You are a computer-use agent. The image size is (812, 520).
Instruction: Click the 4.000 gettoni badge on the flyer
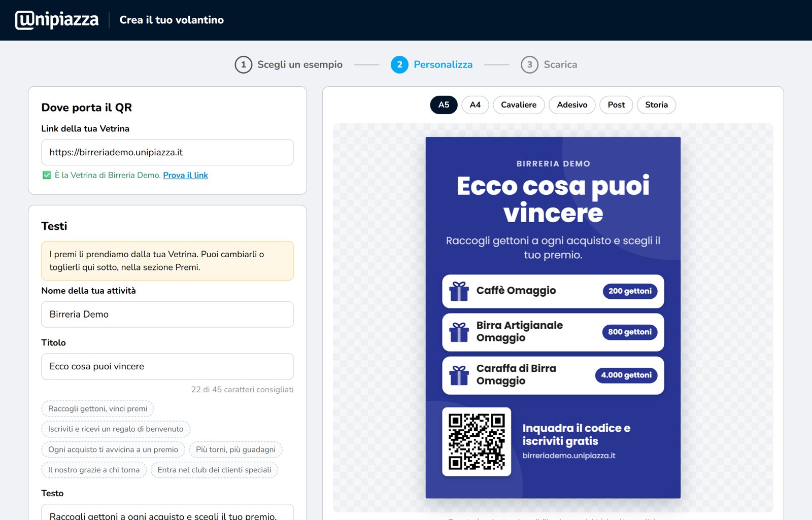click(626, 375)
